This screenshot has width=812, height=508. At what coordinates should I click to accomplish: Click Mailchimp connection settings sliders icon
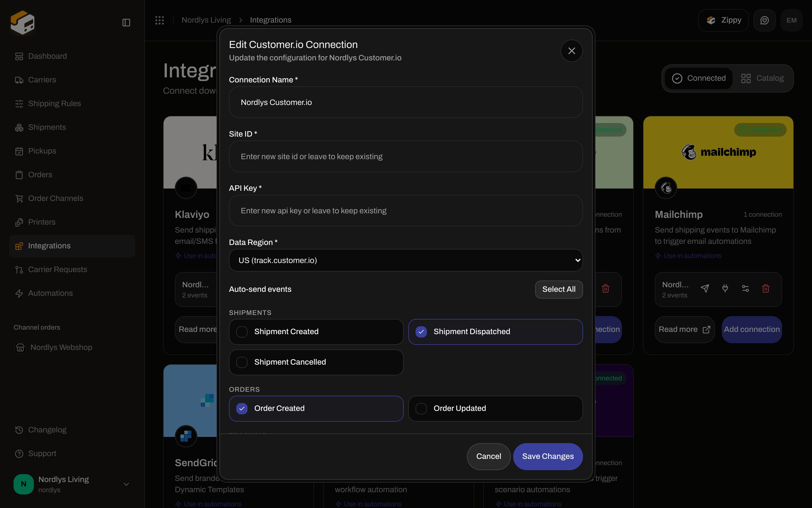(x=745, y=289)
